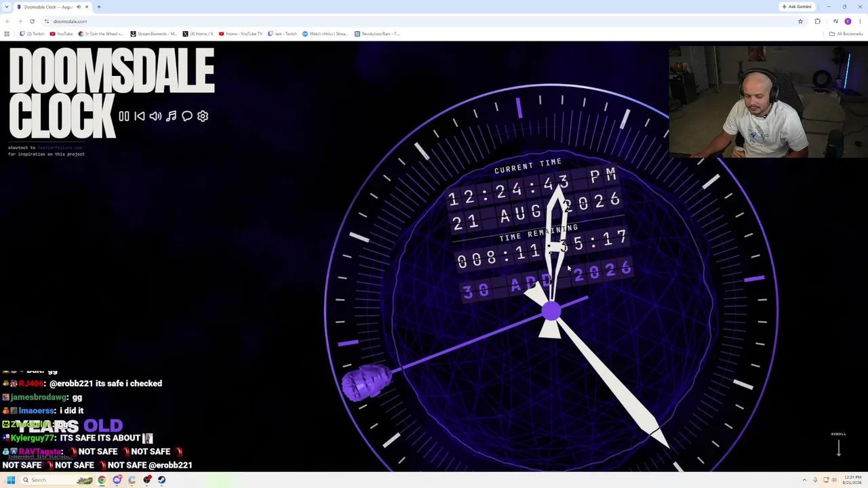Open the StreamElements bookmark
This screenshot has height=488, width=868.
[153, 34]
